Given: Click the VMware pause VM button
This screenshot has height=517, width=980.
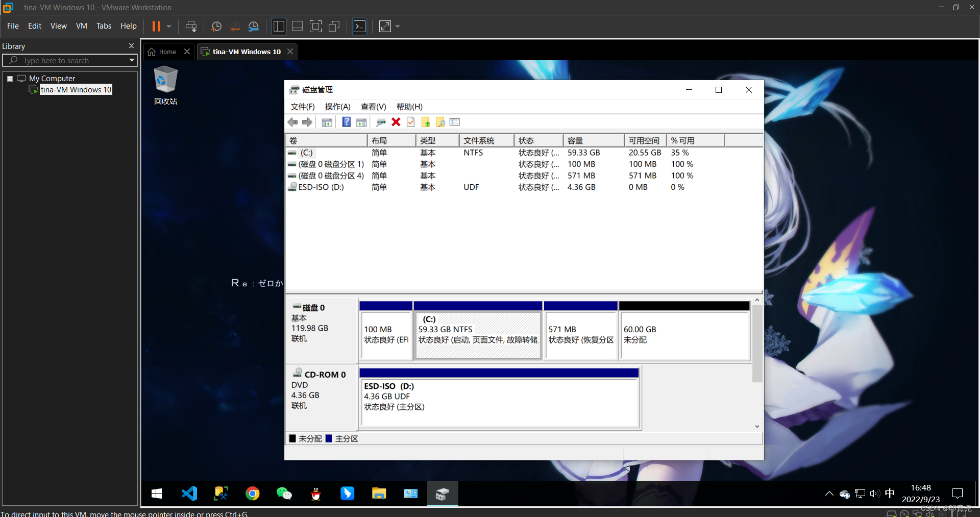Looking at the screenshot, I should click(156, 26).
